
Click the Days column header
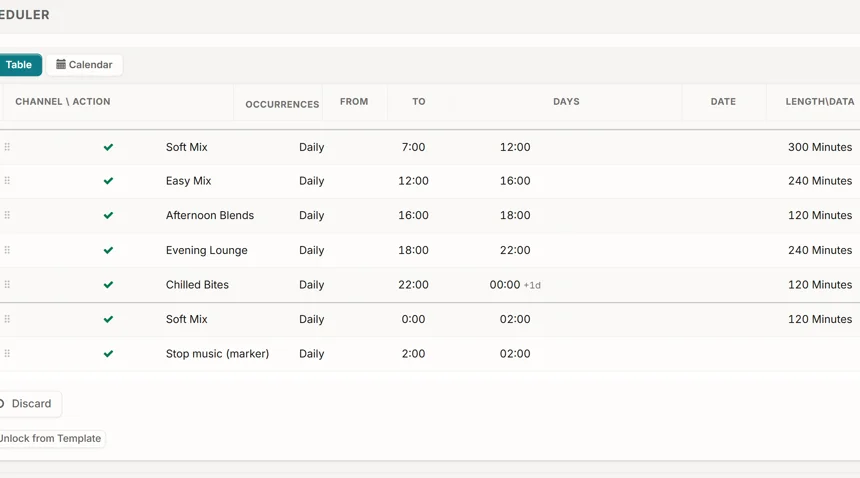566,101
